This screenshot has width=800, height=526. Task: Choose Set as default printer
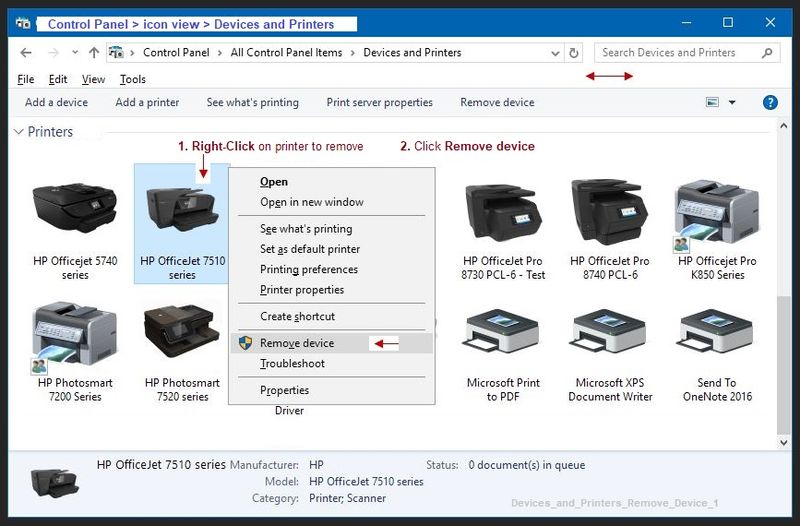(332, 249)
